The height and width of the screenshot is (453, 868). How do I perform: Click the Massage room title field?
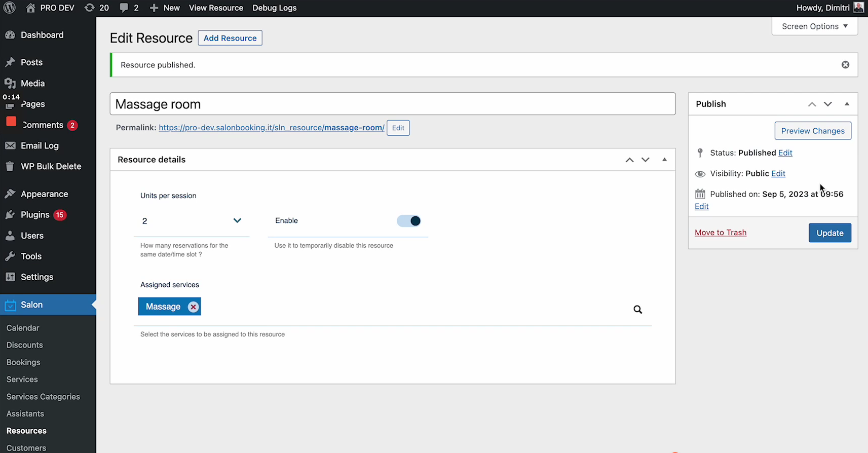click(392, 104)
